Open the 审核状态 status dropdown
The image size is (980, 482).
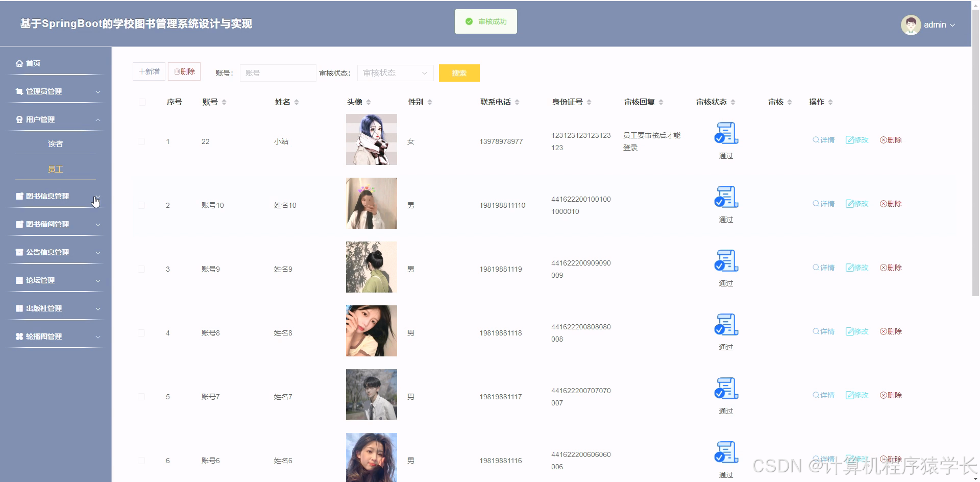pos(395,73)
